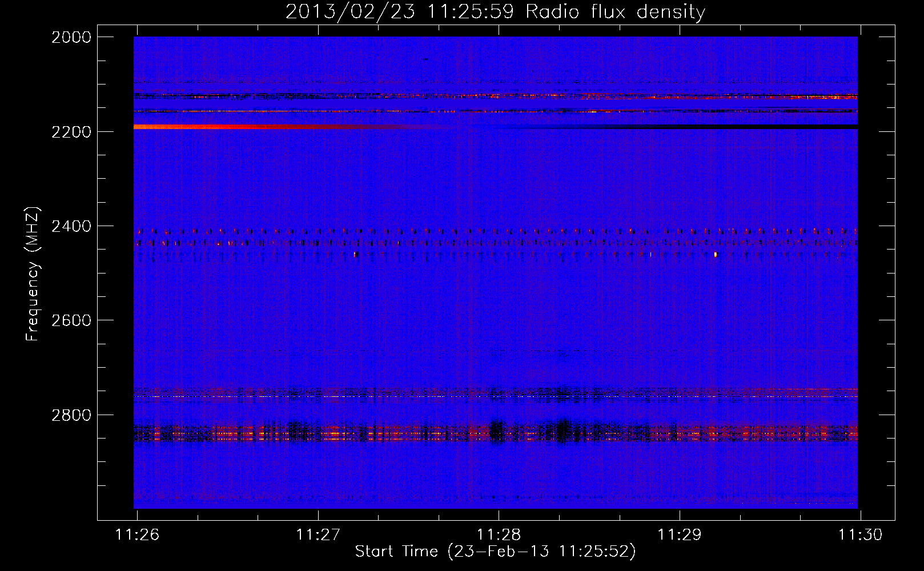The height and width of the screenshot is (571, 924).
Task: Click the 2800 frequency tick label
Action: tap(71, 415)
